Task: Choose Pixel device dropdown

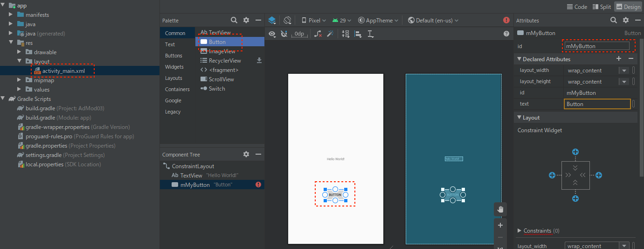Action: (314, 20)
